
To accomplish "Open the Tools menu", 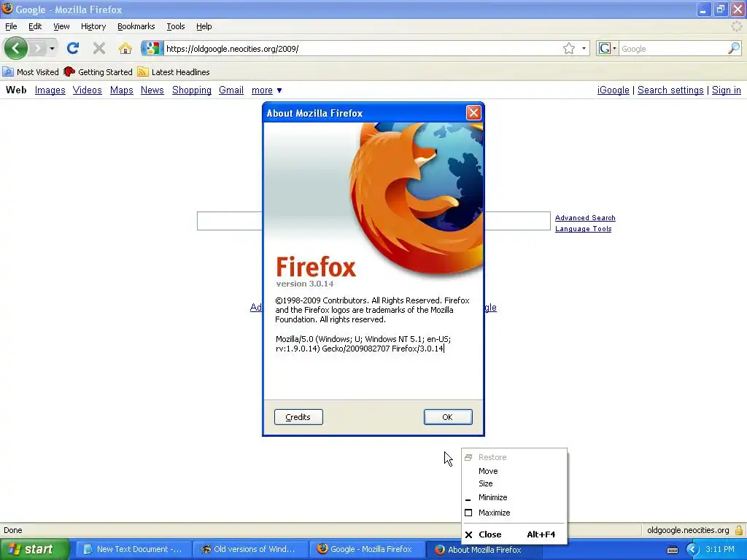I will coord(176,27).
